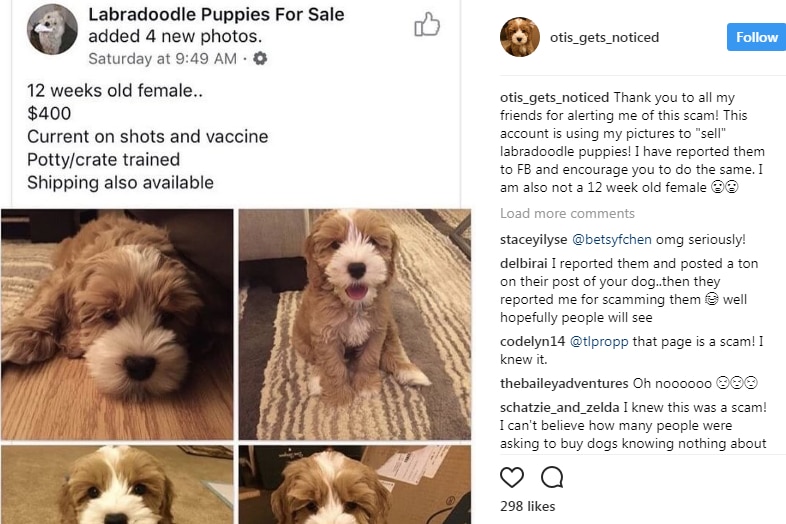
Task: Expand Load more comments
Action: [x=567, y=214]
